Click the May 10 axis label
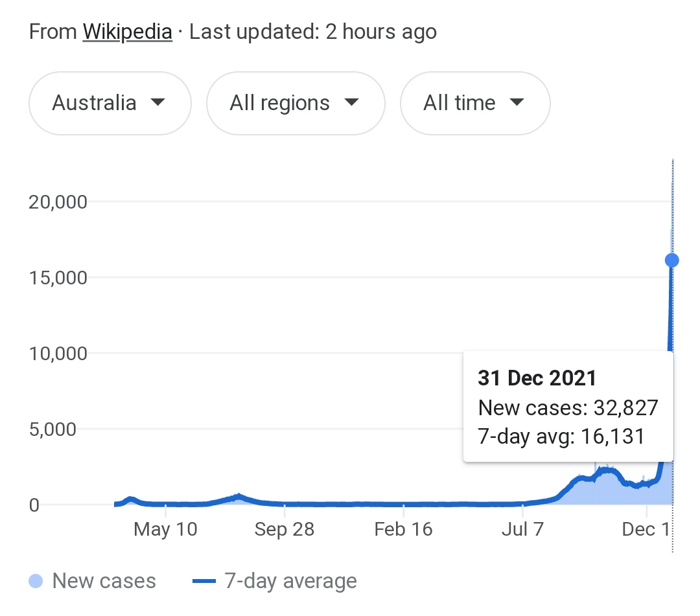700x616 pixels. (165, 529)
